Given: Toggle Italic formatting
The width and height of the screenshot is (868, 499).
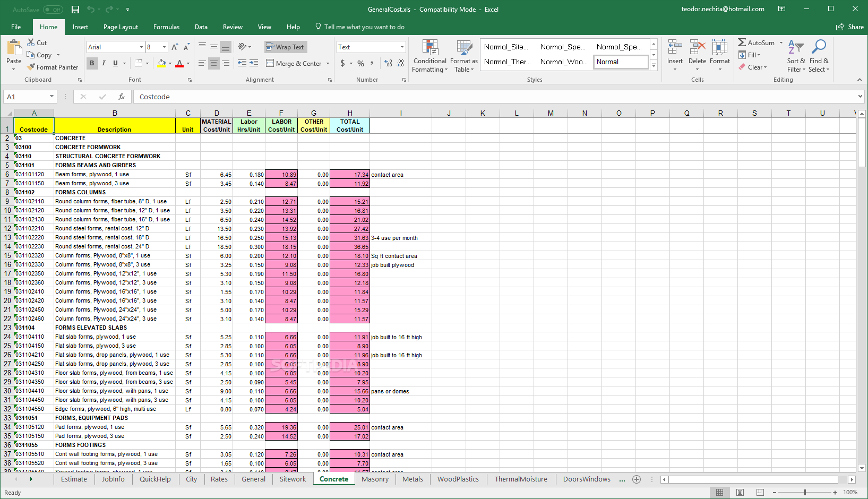Looking at the screenshot, I should point(104,63).
